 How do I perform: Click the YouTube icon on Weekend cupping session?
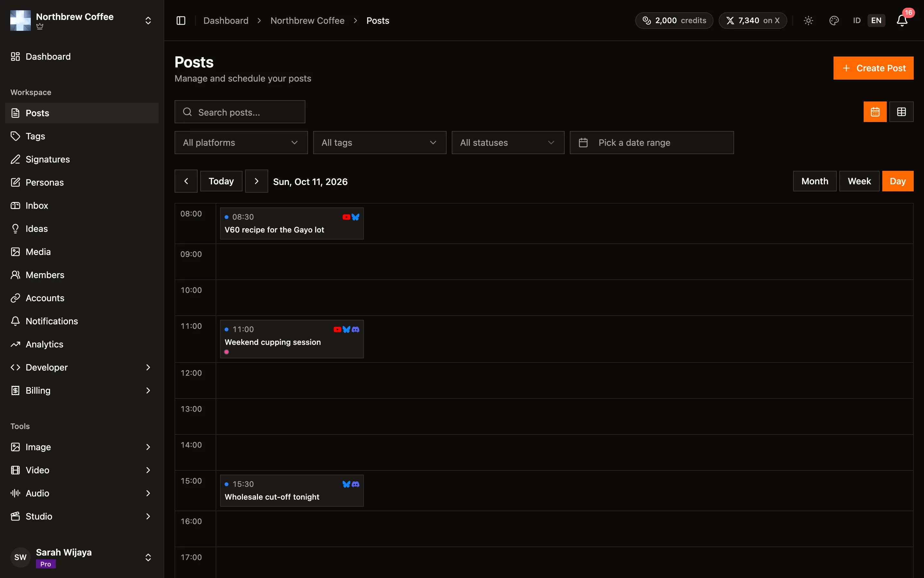337,329
